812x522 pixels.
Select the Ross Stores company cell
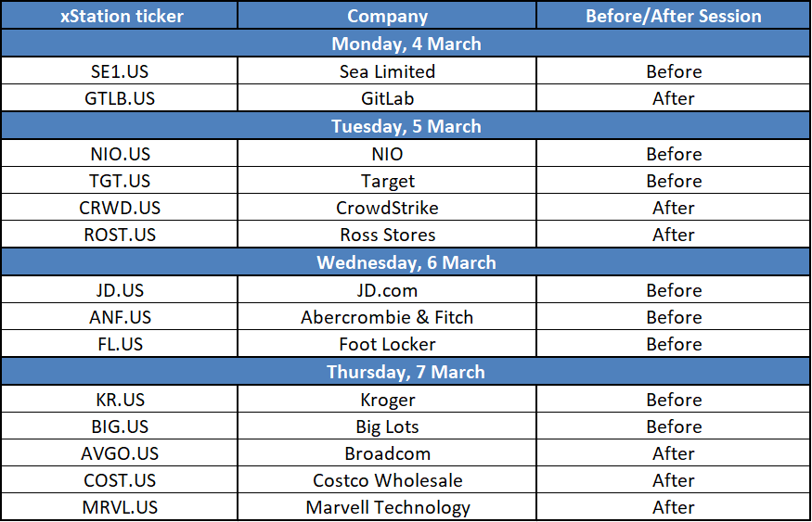point(387,234)
